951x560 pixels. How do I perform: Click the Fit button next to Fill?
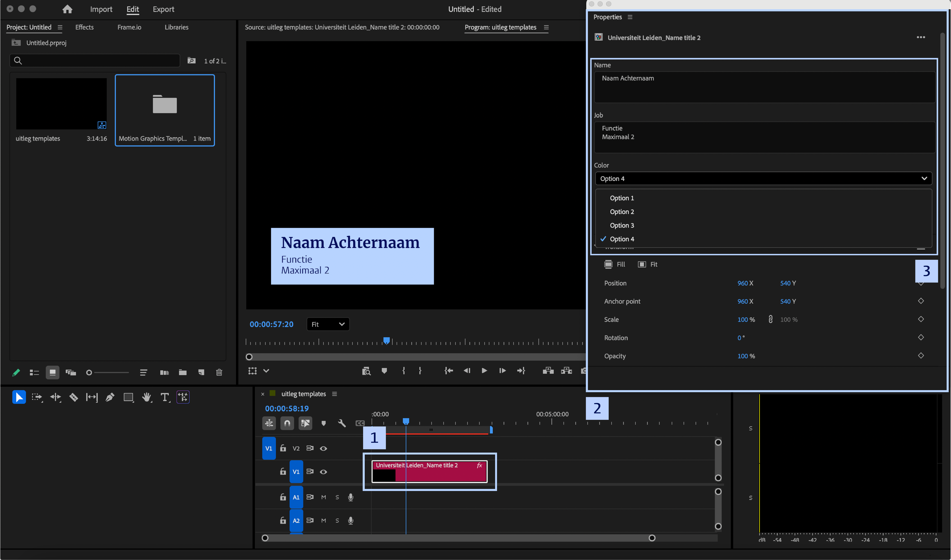point(648,264)
